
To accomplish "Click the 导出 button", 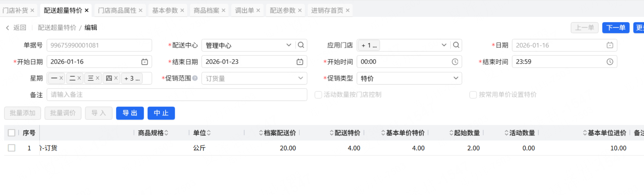I will point(130,113).
